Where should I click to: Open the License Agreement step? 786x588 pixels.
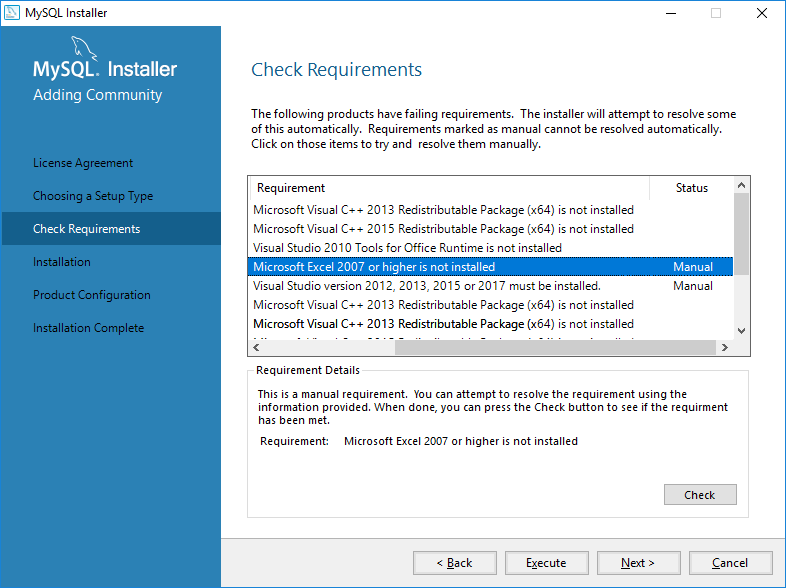pyautogui.click(x=83, y=163)
